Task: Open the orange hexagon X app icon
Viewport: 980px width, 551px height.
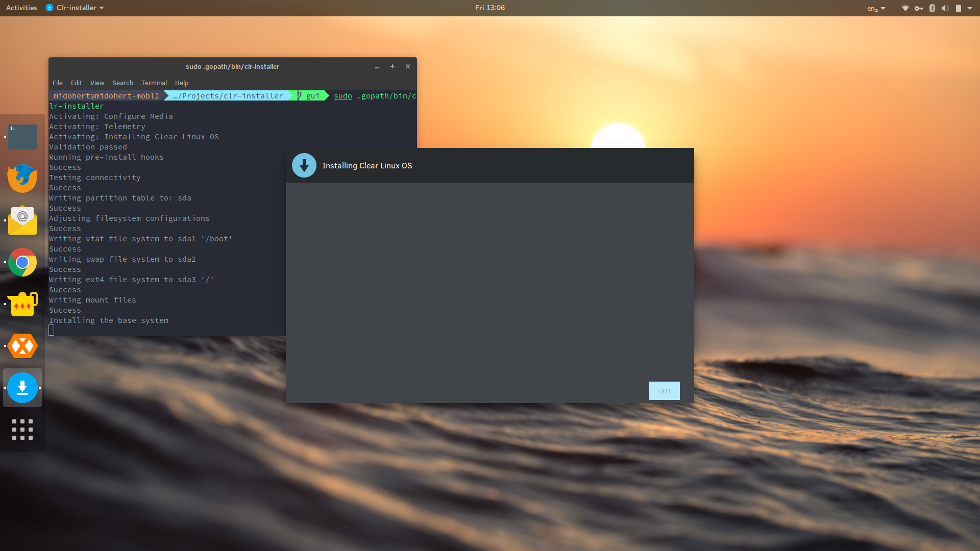Action: [x=22, y=346]
